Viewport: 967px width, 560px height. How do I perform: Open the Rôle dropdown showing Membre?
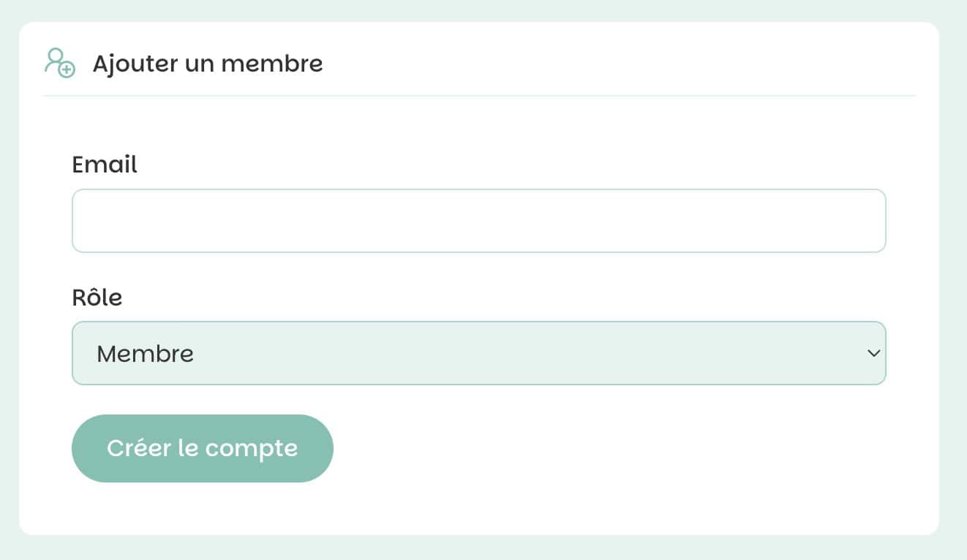[479, 353]
